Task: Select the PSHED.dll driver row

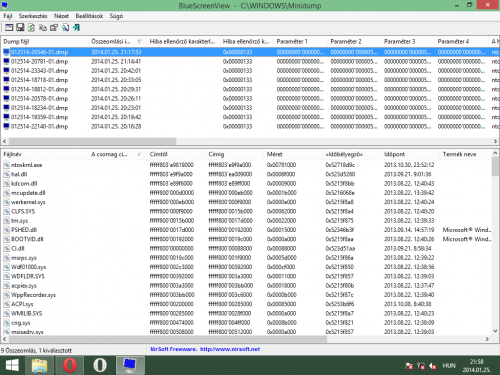Action: click(x=246, y=230)
